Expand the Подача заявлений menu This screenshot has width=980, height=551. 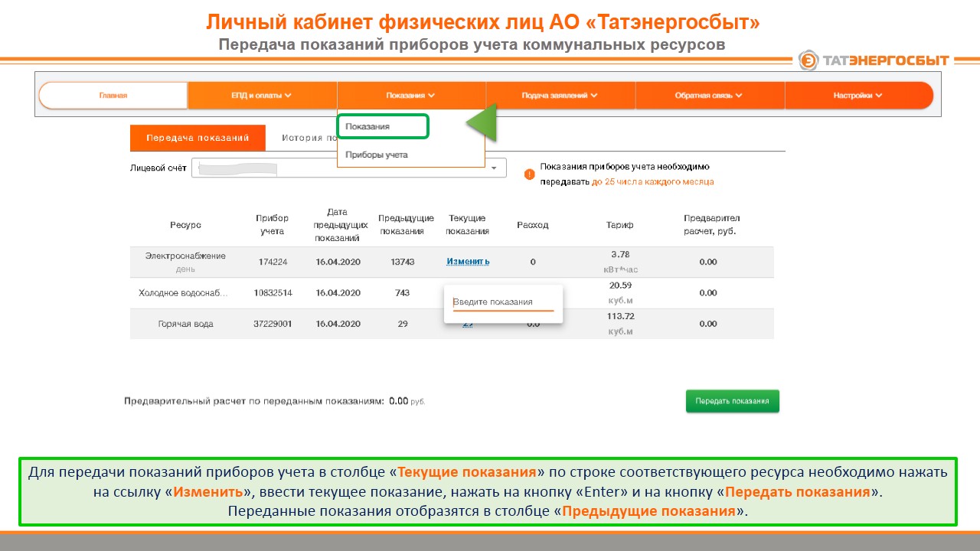click(560, 96)
